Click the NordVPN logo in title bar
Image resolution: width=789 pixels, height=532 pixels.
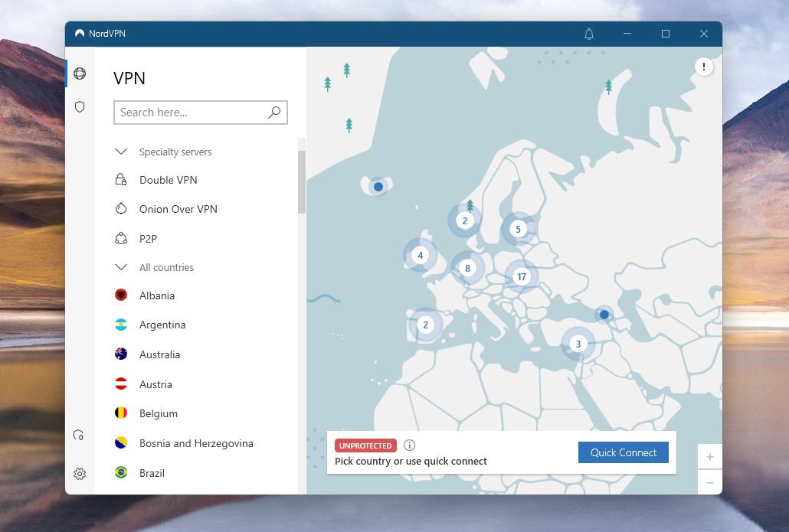[80, 33]
